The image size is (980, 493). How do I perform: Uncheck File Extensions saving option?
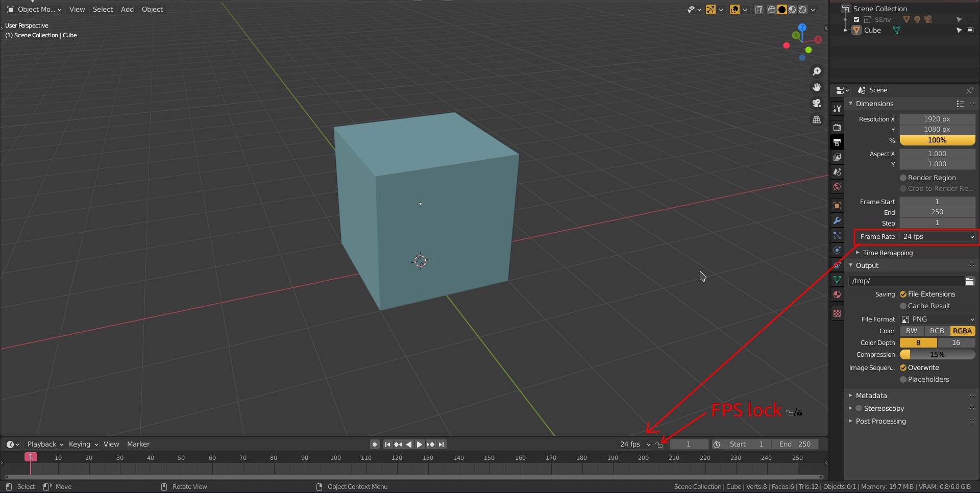coord(903,294)
